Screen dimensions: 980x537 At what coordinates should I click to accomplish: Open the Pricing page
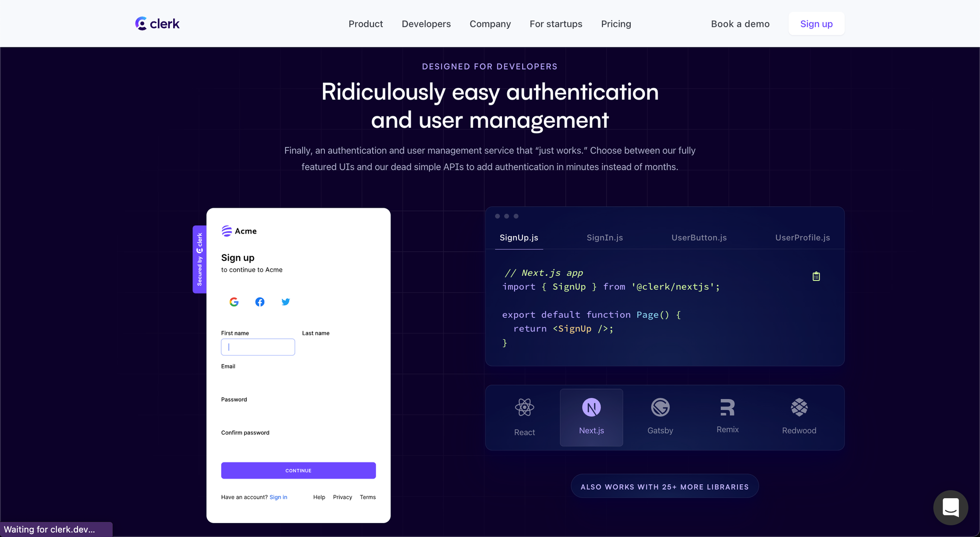pyautogui.click(x=616, y=24)
